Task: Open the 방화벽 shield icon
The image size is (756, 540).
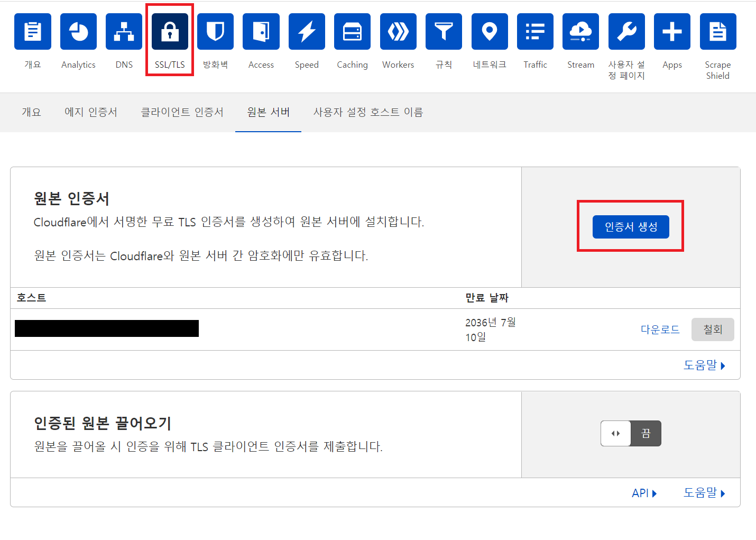Action: [216, 32]
